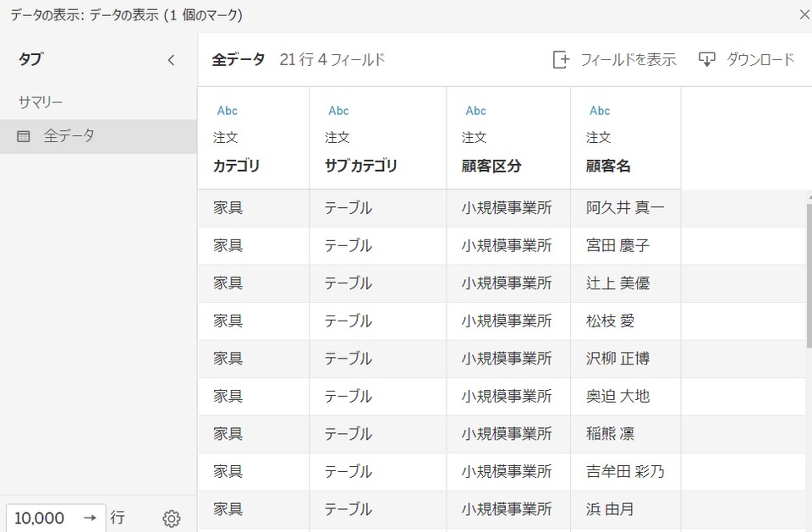Select the cell with 阿久井 真一
The image size is (812, 532).
pyautogui.click(x=626, y=208)
